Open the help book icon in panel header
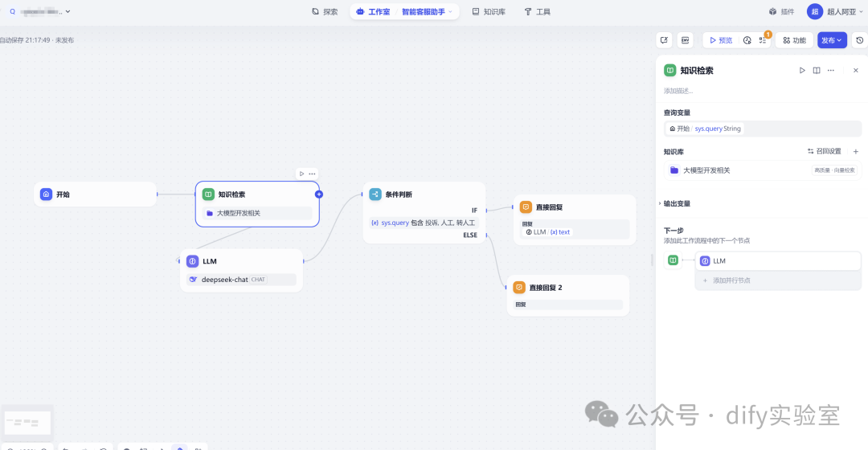868x450 pixels. (817, 71)
